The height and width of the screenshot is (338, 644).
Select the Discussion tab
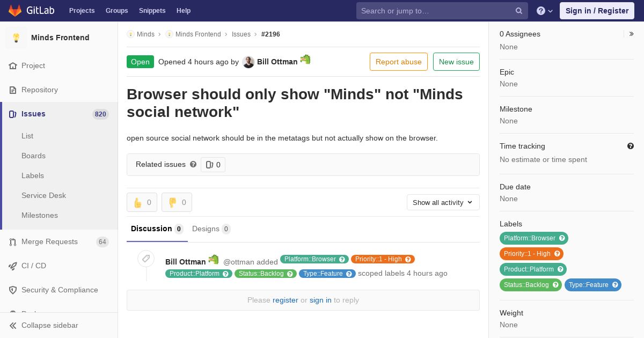[x=157, y=229]
